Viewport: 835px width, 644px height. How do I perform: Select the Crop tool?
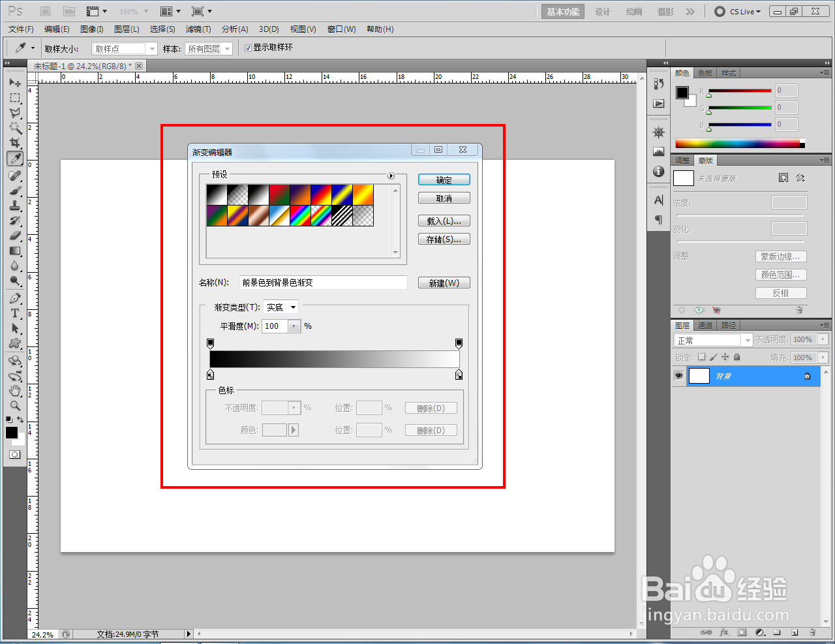[x=15, y=143]
